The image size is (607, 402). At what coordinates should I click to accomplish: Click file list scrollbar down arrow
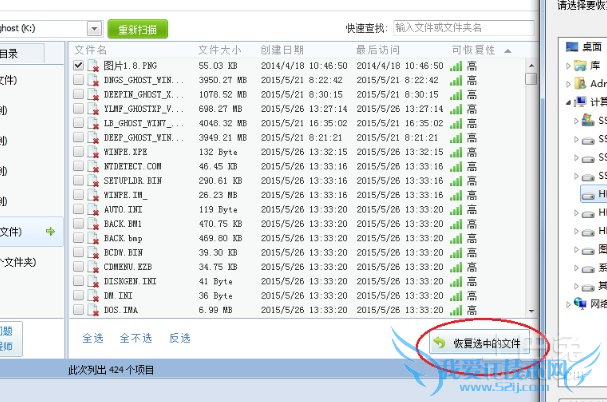click(531, 311)
